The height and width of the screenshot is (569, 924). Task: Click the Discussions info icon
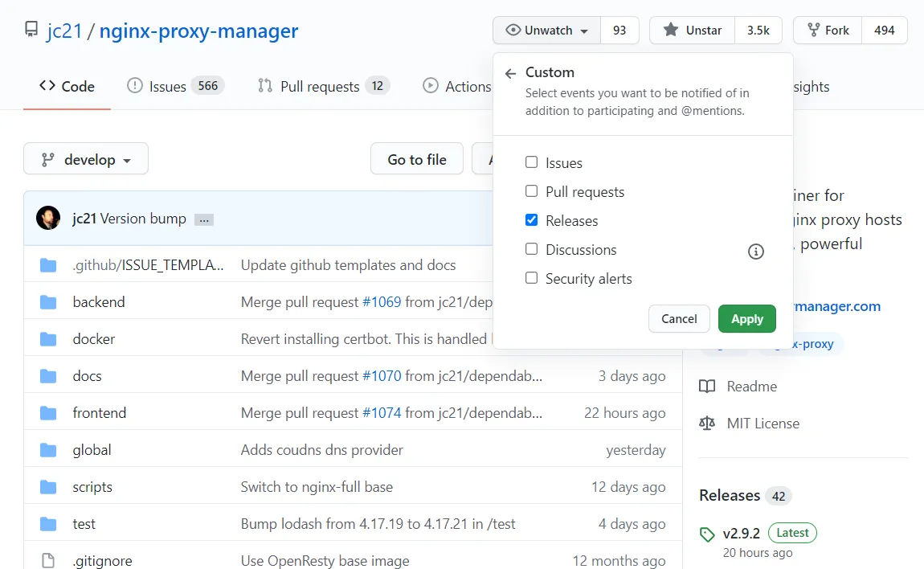tap(755, 252)
